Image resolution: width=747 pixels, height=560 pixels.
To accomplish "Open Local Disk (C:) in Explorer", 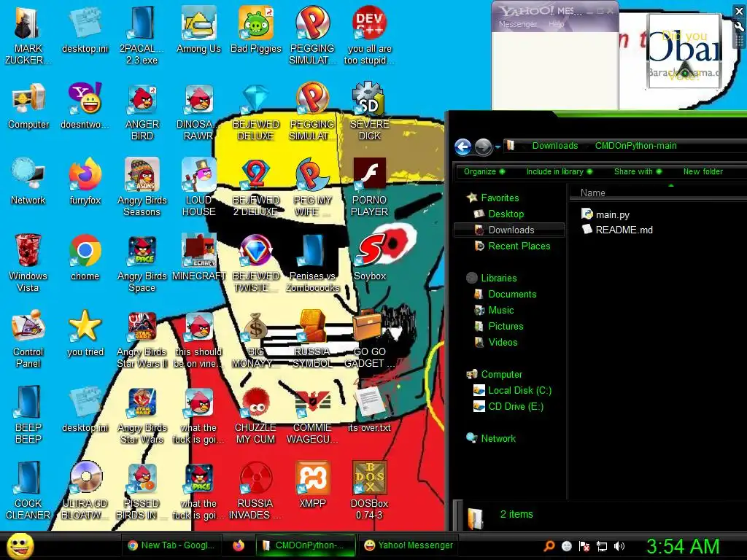I will [512, 391].
